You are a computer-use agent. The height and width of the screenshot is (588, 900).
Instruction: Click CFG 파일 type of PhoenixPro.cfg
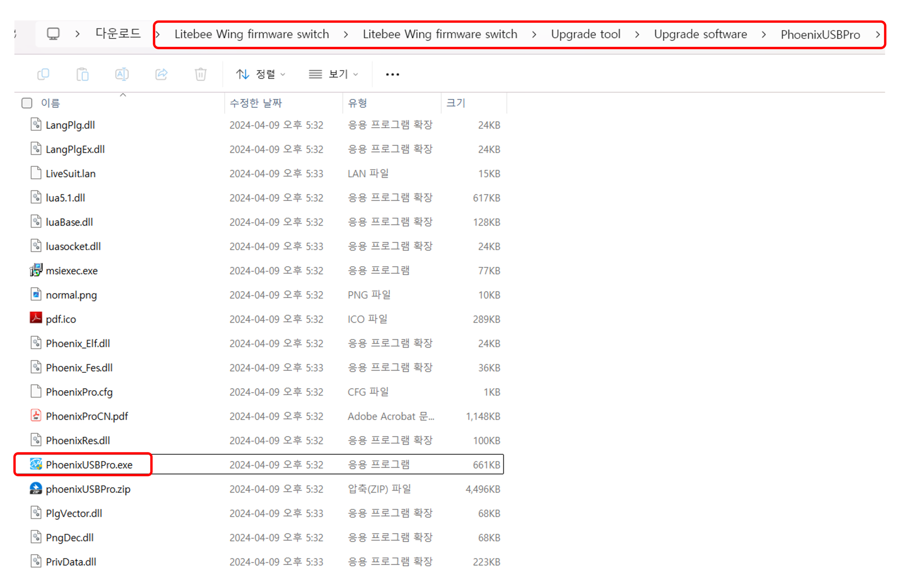click(x=368, y=392)
